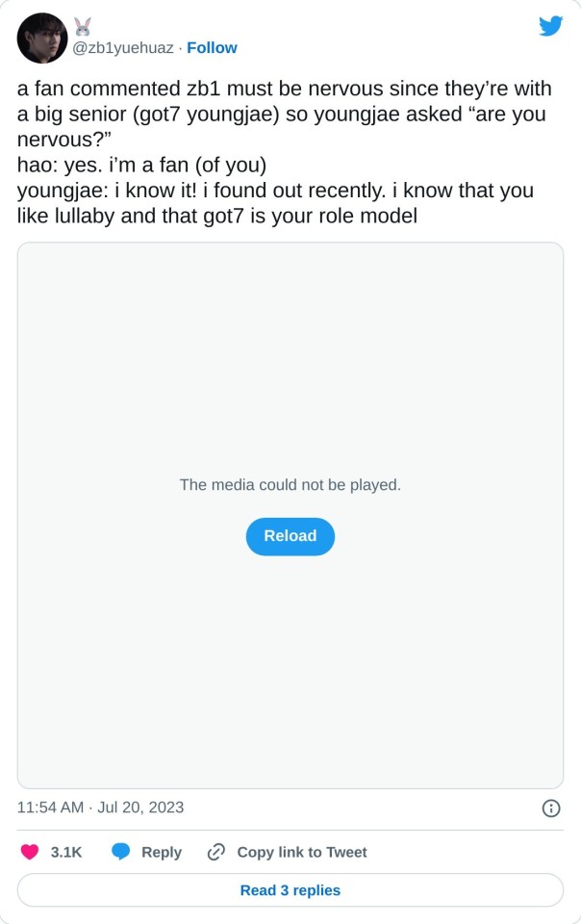Open Read 3 replies button
Image resolution: width=581 pixels, height=924 pixels.
[290, 890]
